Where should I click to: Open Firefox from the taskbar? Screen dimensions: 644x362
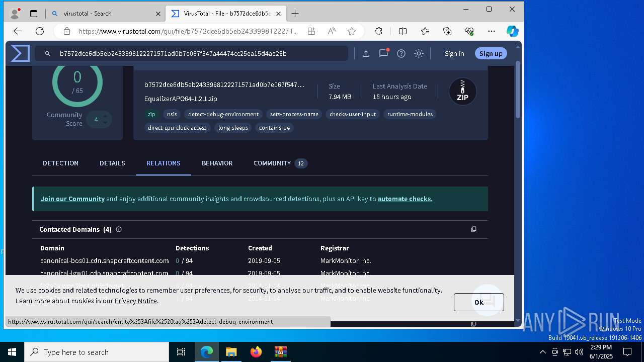pos(256,352)
